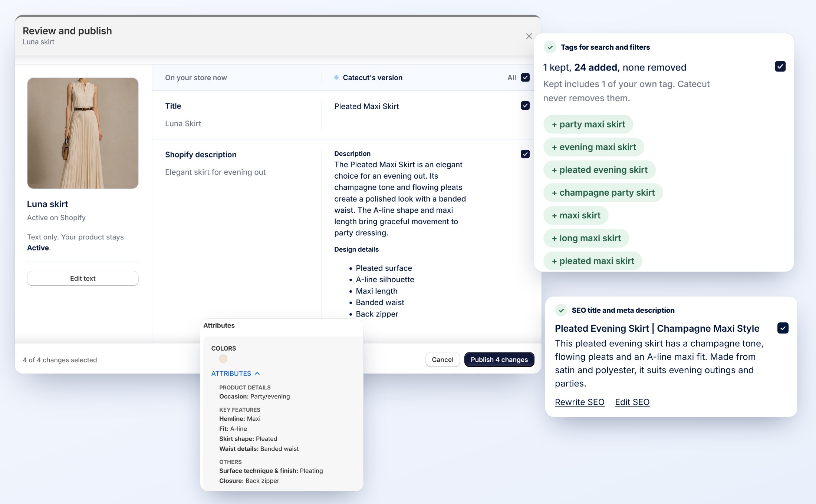816x504 pixels.
Task: Select the champagne color swatch
Action: tap(223, 359)
